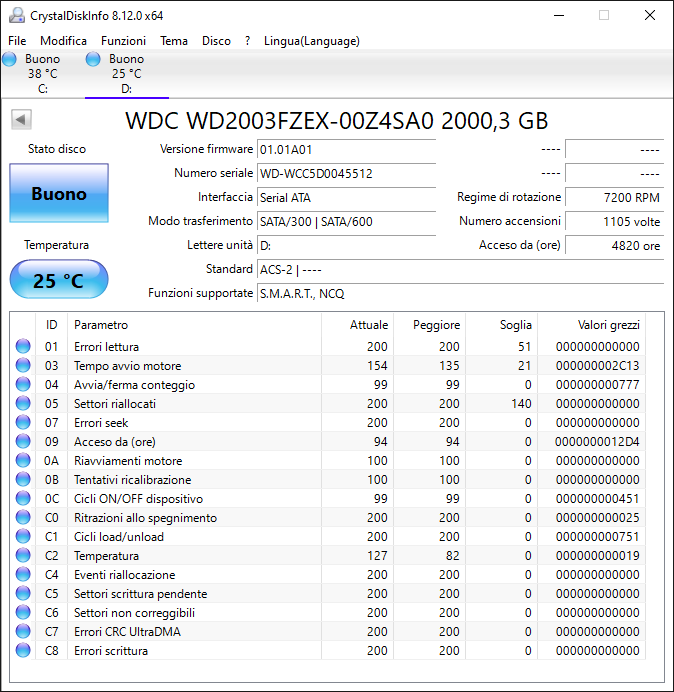The height and width of the screenshot is (692, 674).
Task: Open the Disco menu
Action: coord(216,41)
